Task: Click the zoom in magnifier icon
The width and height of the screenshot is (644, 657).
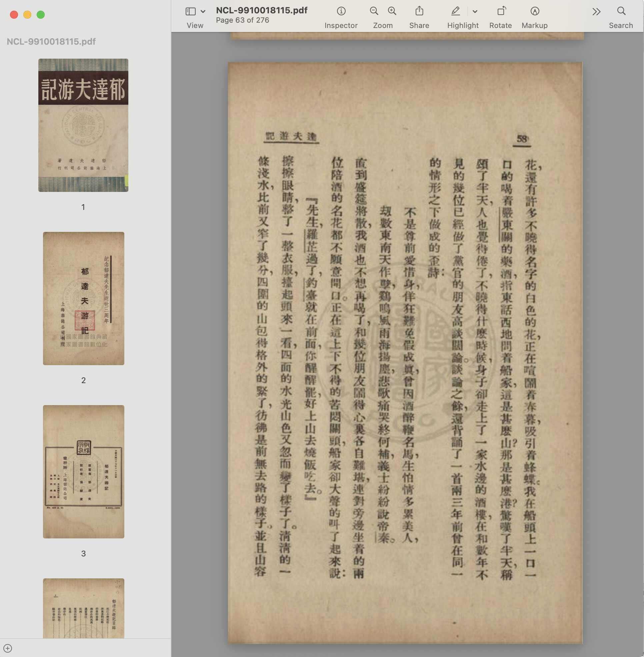Action: coord(392,12)
